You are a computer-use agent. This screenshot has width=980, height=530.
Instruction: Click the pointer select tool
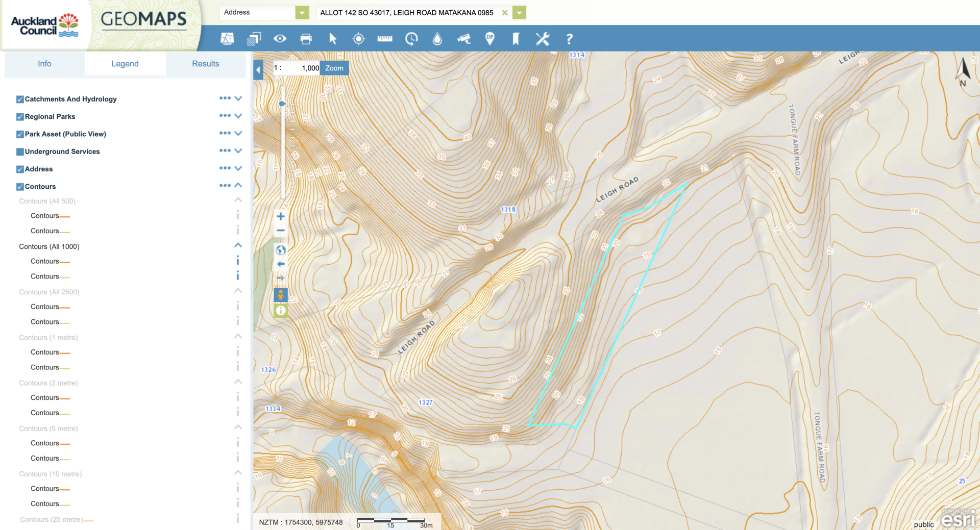(x=332, y=39)
